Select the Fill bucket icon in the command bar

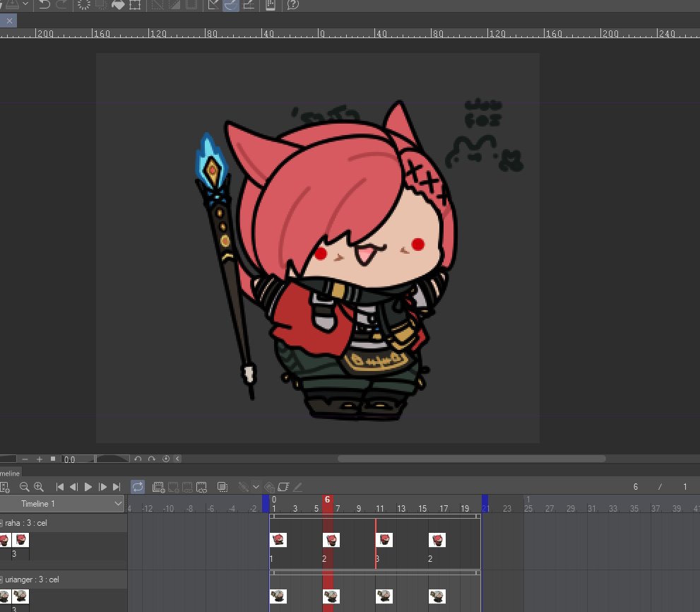click(x=118, y=4)
